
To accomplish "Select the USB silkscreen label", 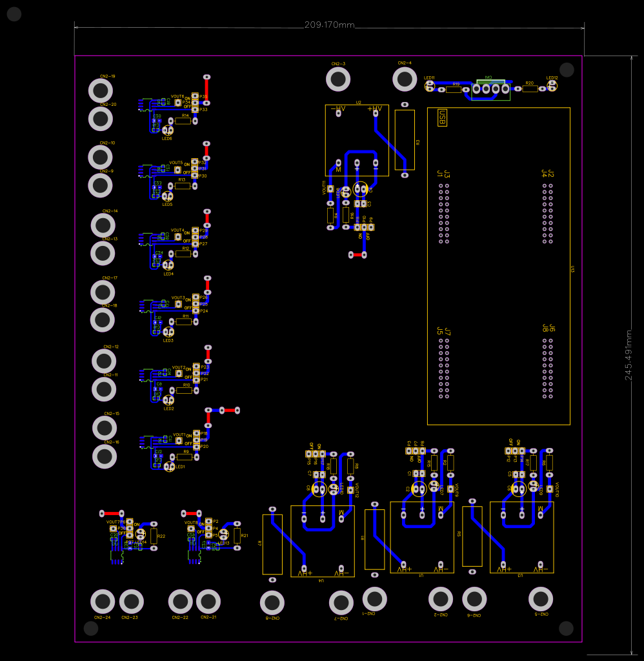I will click(x=443, y=117).
